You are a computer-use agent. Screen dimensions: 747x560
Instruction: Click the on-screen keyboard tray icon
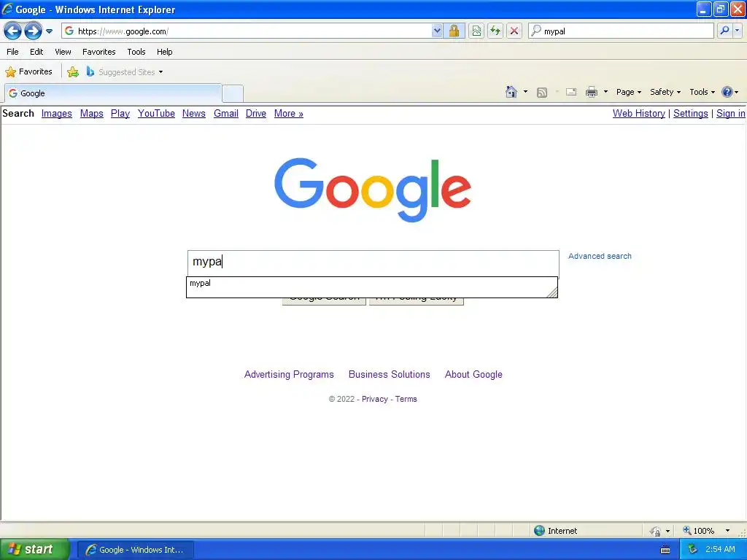pyautogui.click(x=665, y=550)
